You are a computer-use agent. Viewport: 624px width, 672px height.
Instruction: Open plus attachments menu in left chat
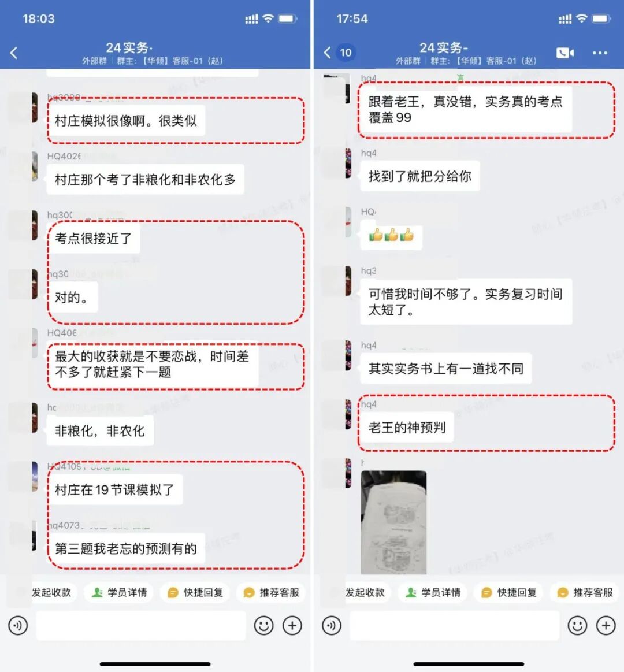pyautogui.click(x=292, y=626)
